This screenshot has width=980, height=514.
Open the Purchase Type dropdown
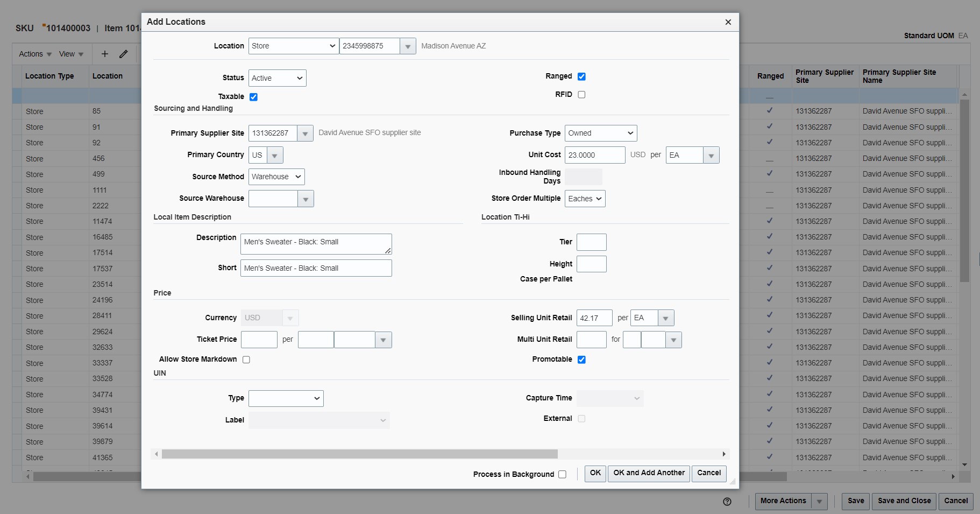coord(601,133)
